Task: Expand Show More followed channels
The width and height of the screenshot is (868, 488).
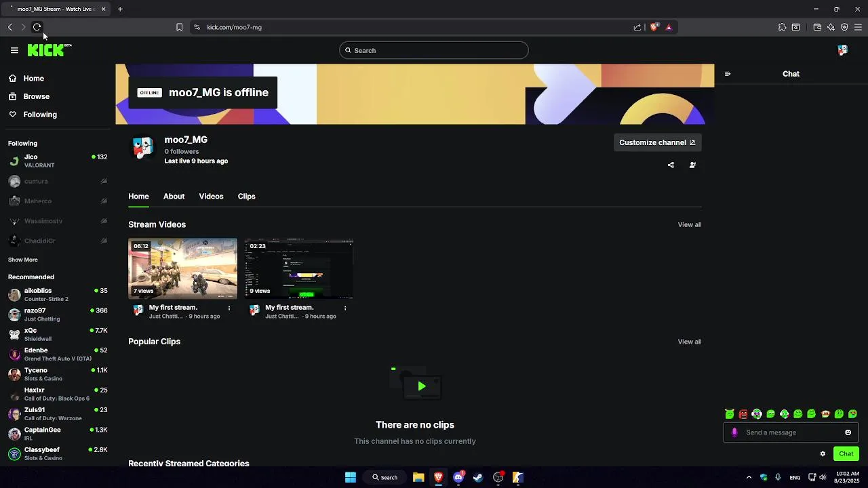Action: [23, 260]
